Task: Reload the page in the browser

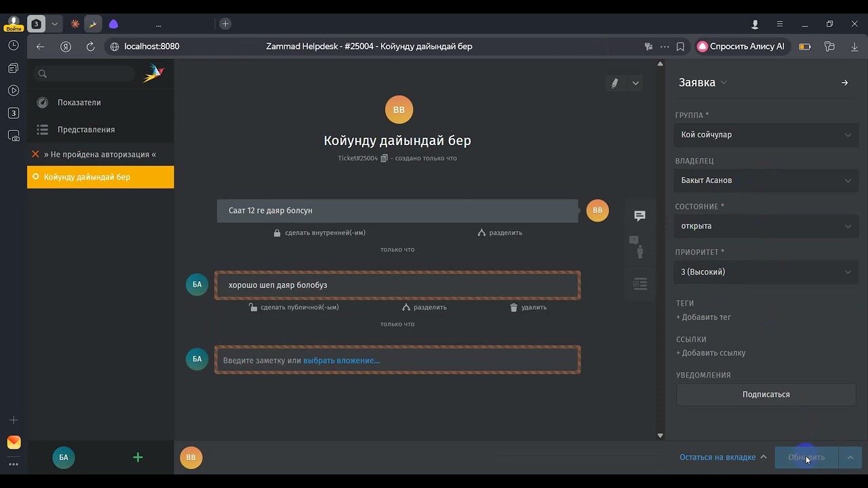Action: (x=90, y=47)
